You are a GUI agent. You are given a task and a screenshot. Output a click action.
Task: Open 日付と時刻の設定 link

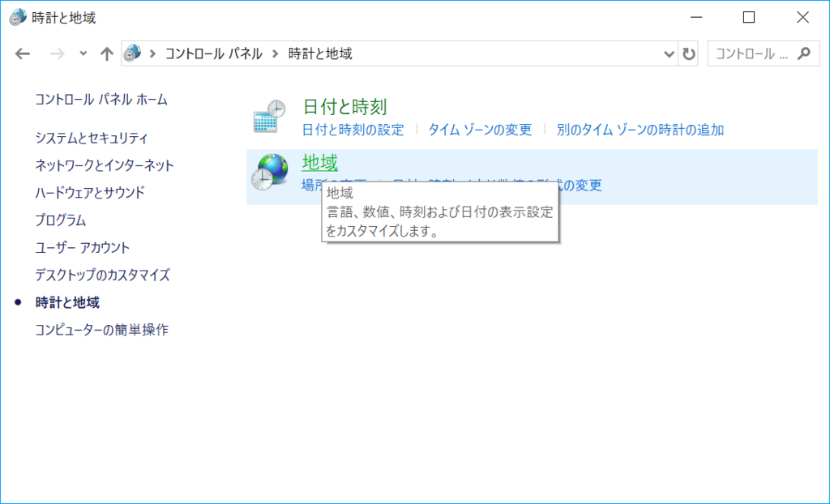(353, 130)
